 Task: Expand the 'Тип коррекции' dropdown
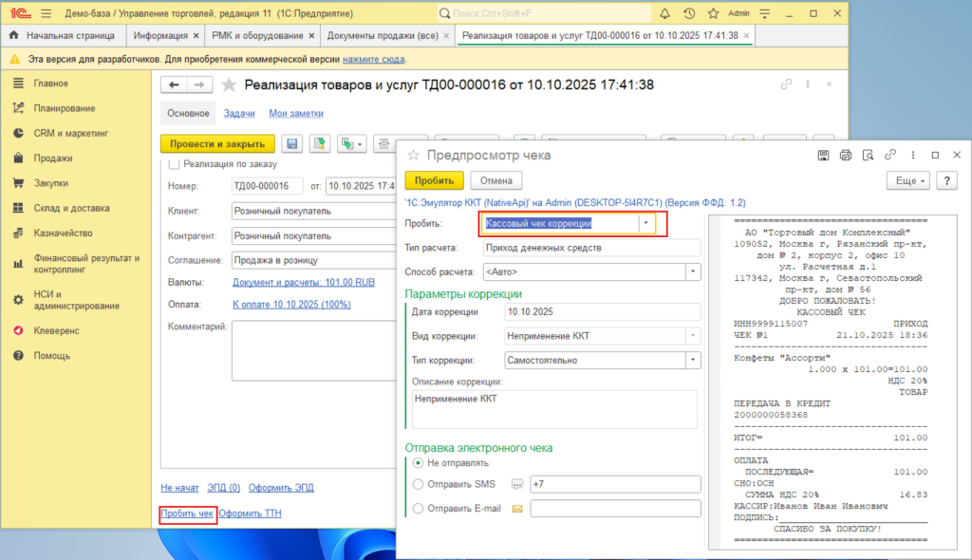[x=691, y=361]
